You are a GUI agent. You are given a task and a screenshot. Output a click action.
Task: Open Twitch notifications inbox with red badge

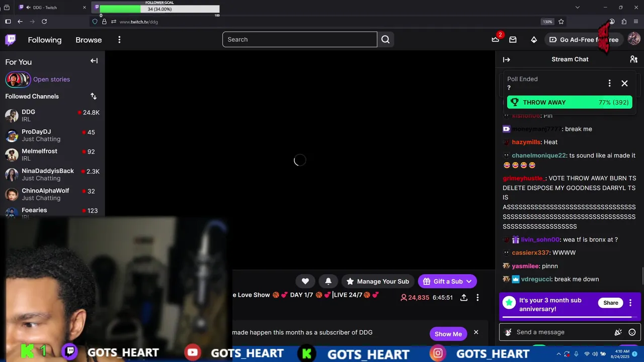click(496, 39)
